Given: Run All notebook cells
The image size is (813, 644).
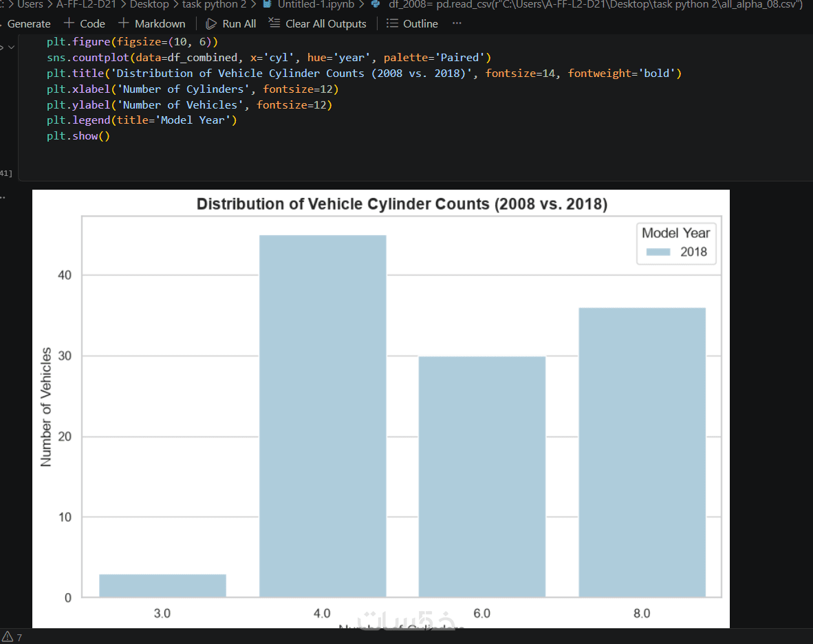Looking at the screenshot, I should (x=231, y=24).
